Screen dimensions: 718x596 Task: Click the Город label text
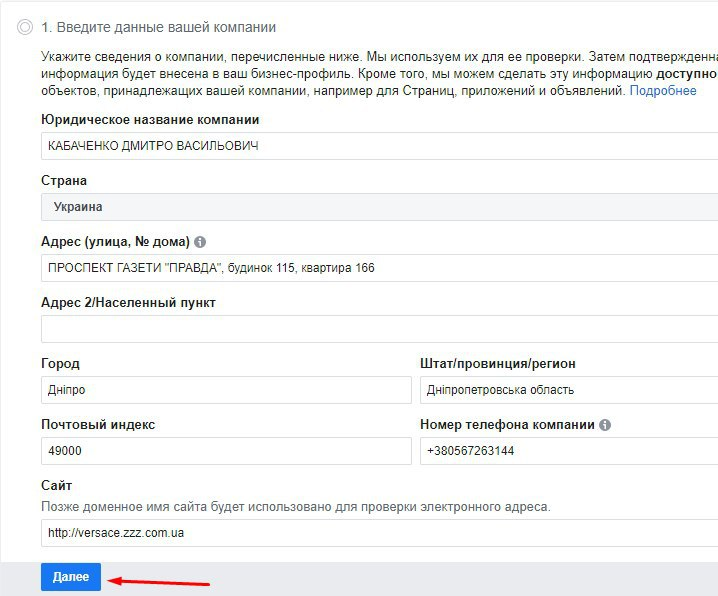coord(60,364)
